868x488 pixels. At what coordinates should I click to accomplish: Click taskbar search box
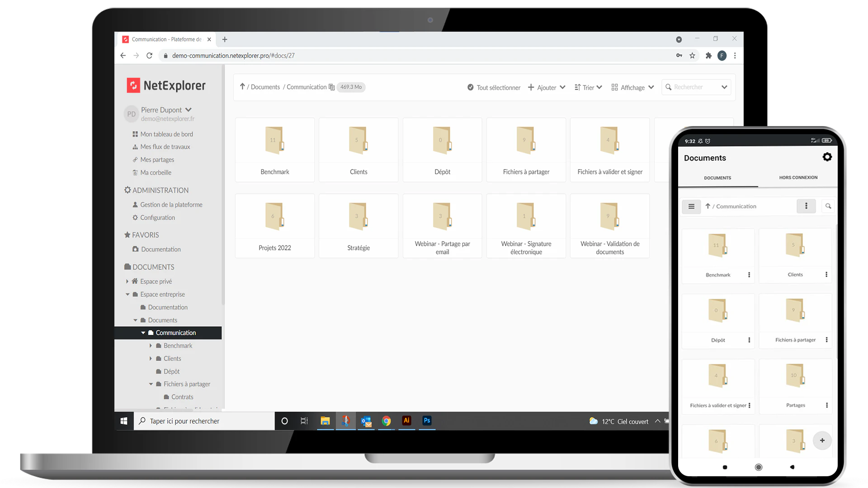(204, 421)
